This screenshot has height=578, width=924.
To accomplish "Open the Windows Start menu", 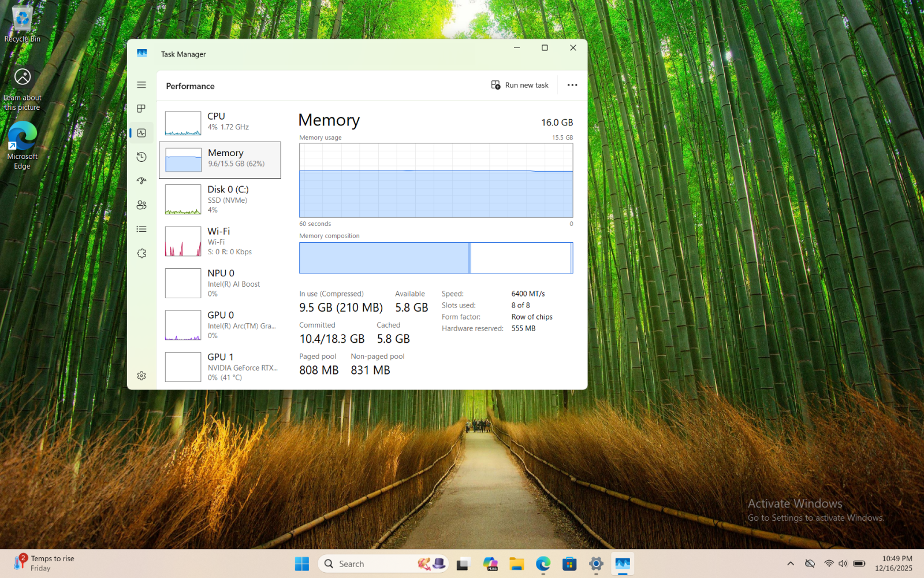I will [301, 564].
